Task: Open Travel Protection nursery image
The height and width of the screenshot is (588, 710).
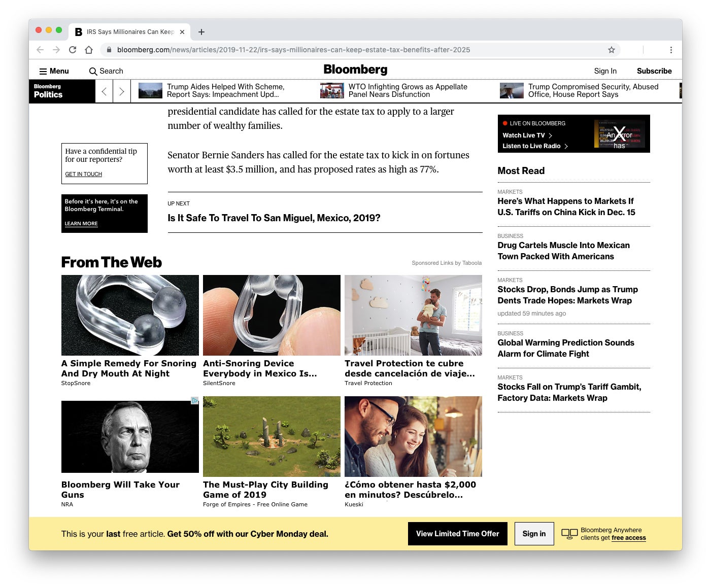Action: pyautogui.click(x=413, y=315)
